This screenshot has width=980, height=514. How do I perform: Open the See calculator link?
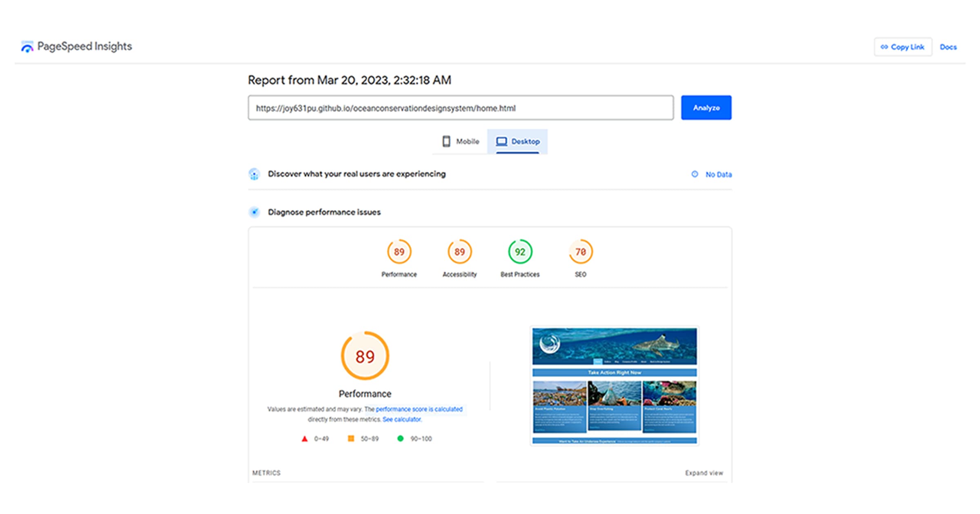click(x=402, y=419)
